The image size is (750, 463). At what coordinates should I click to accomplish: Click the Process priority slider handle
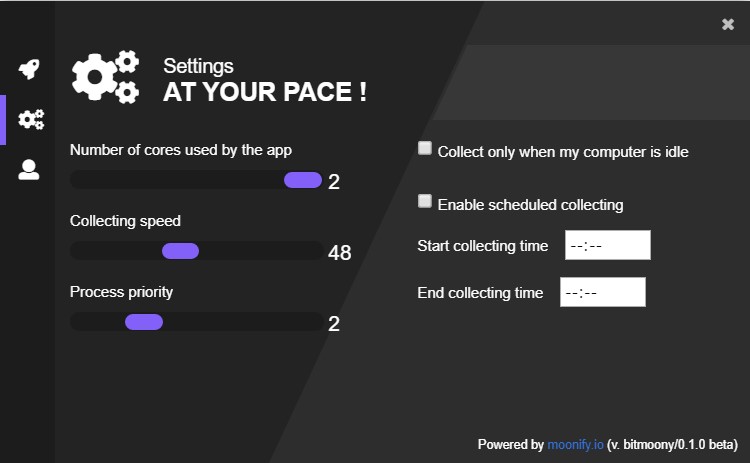coord(144,322)
